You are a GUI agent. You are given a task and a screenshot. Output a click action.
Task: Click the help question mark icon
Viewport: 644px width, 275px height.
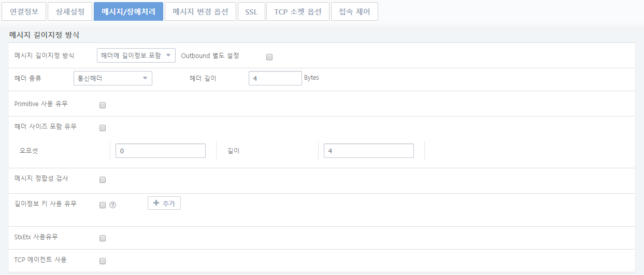(x=112, y=205)
